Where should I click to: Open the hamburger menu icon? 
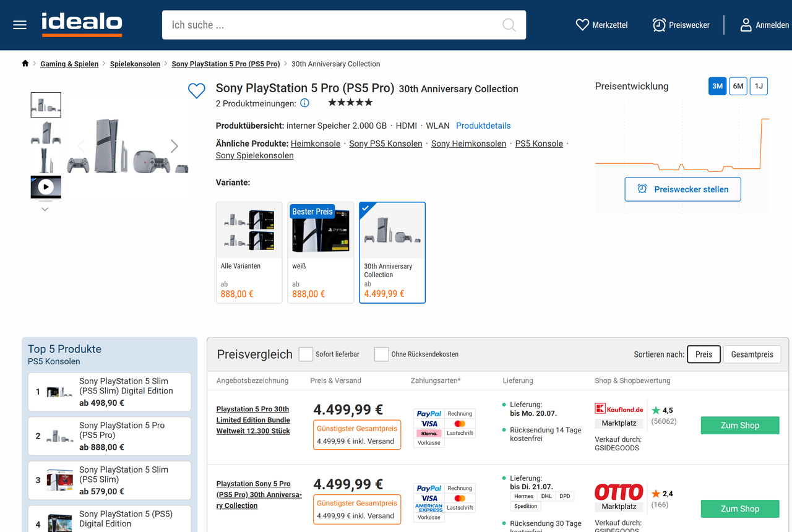tap(20, 25)
